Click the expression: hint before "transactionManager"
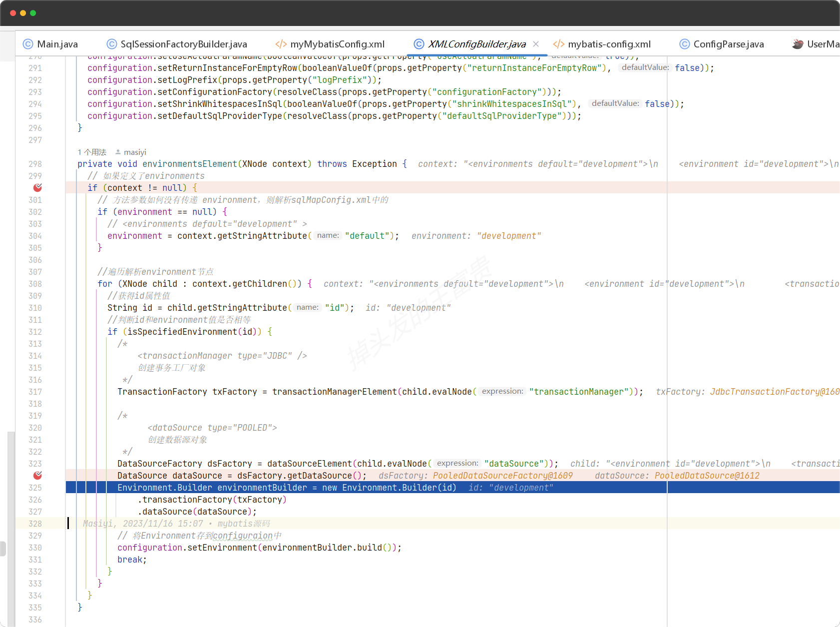Viewport: 840px width, 627px height. [502, 391]
